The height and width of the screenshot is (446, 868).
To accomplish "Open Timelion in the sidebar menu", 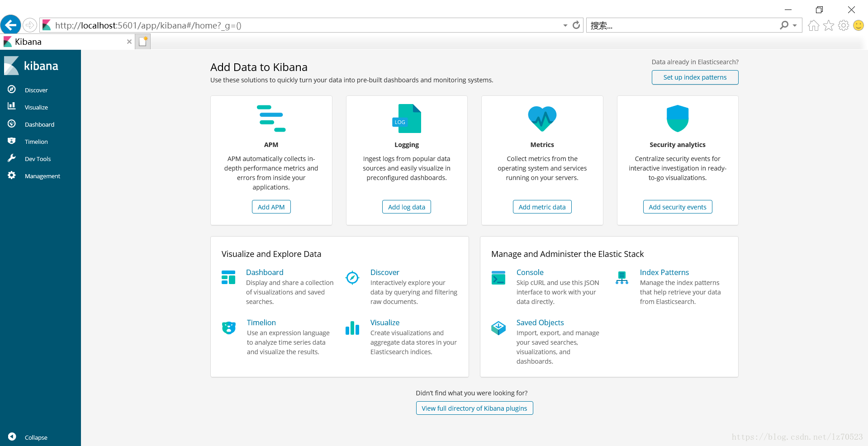I will (36, 142).
